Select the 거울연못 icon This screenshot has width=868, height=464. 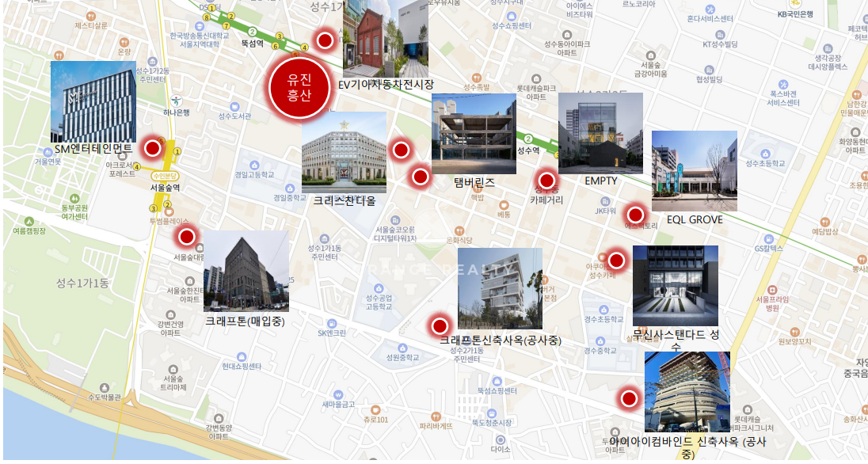pyautogui.click(x=48, y=152)
